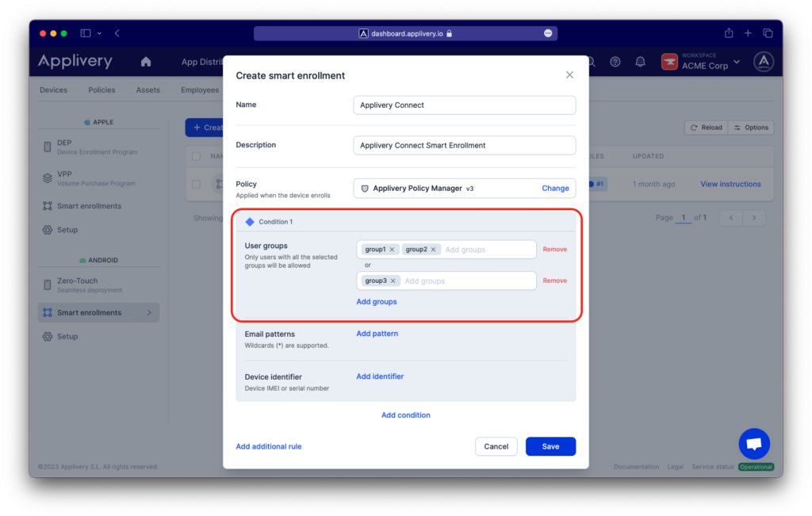Expand the ACME Corp workspace dropdown

(x=737, y=62)
